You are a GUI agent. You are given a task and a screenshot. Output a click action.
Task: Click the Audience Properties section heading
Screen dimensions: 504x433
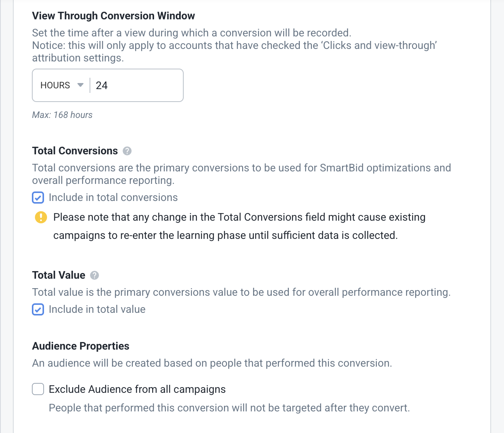[x=81, y=346]
